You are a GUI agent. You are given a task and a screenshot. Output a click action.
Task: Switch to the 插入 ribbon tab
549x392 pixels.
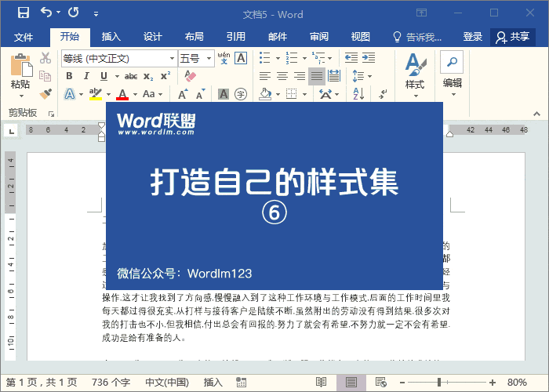[x=111, y=36]
